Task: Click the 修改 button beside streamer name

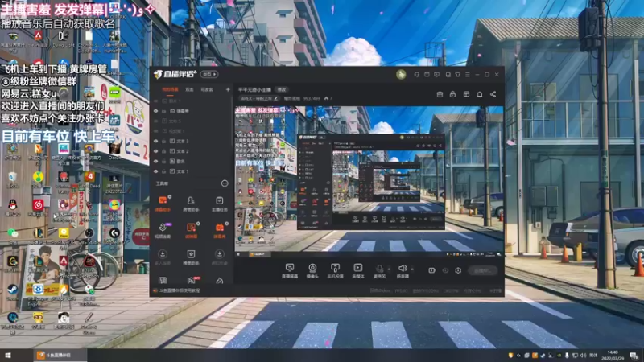Action: click(281, 89)
